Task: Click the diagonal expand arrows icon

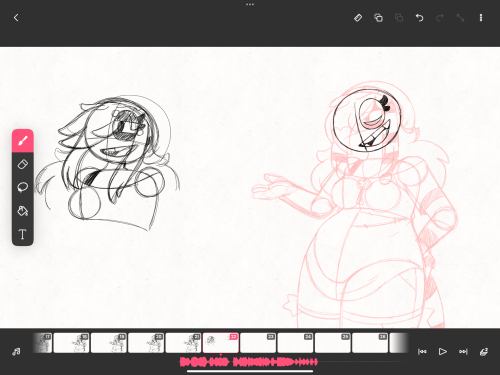Action: [x=460, y=18]
